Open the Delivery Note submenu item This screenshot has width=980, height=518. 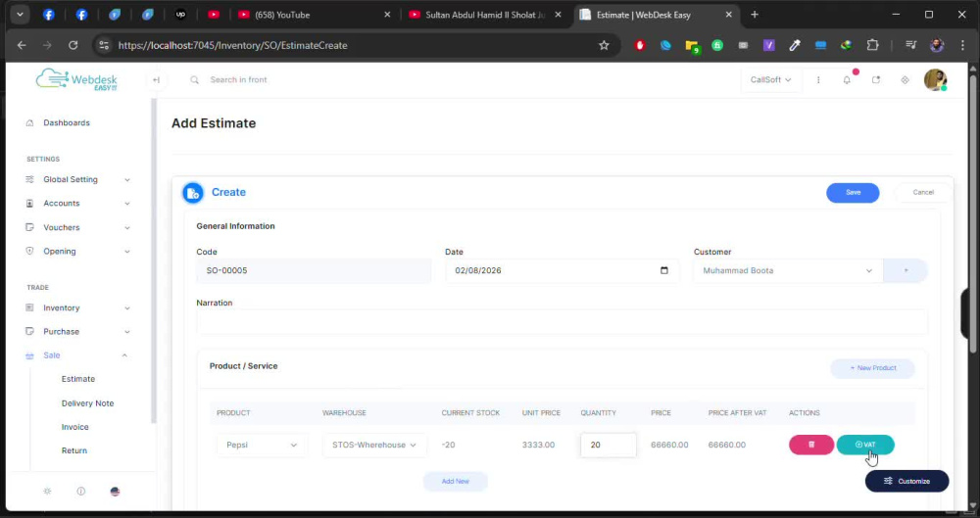(x=87, y=403)
